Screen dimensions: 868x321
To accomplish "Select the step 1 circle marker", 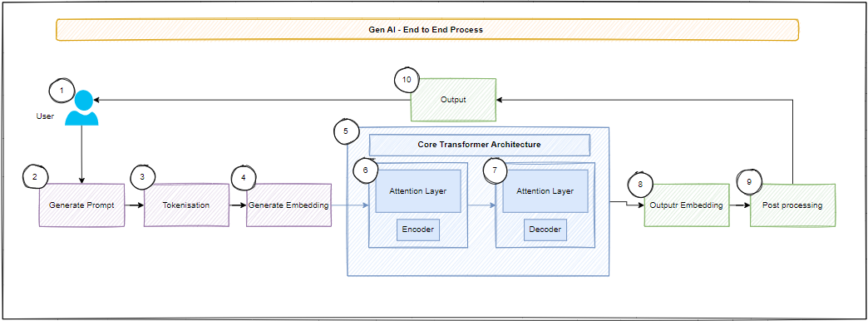I will (x=62, y=90).
